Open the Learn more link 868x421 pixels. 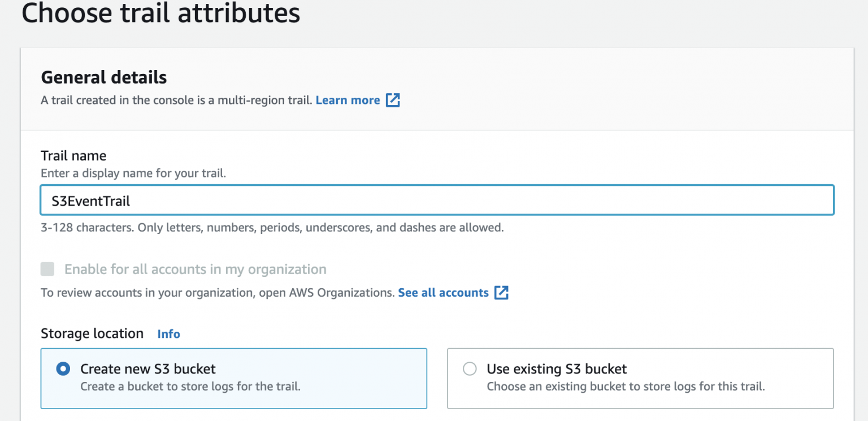coord(348,100)
